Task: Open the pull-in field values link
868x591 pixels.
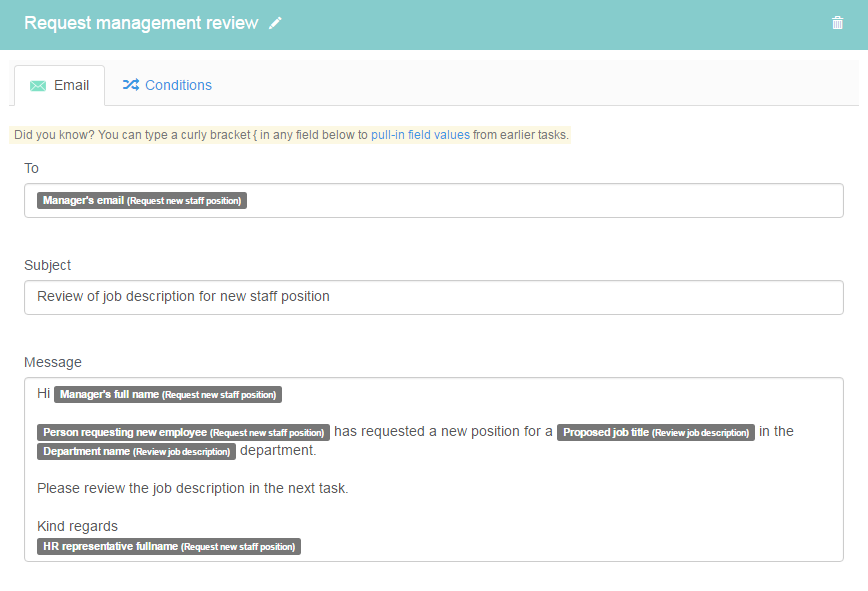Action: pos(420,135)
